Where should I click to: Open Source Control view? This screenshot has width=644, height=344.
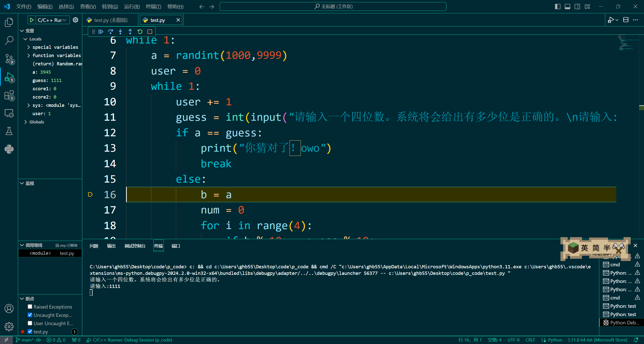(x=9, y=59)
